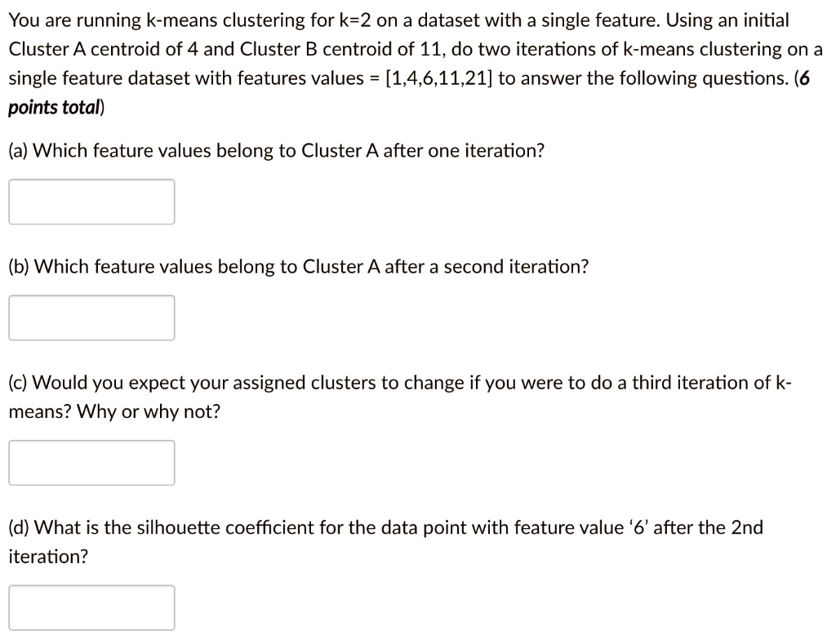The width and height of the screenshot is (836, 644).
Task: Click the answer box for question (c)
Action: tap(91, 463)
